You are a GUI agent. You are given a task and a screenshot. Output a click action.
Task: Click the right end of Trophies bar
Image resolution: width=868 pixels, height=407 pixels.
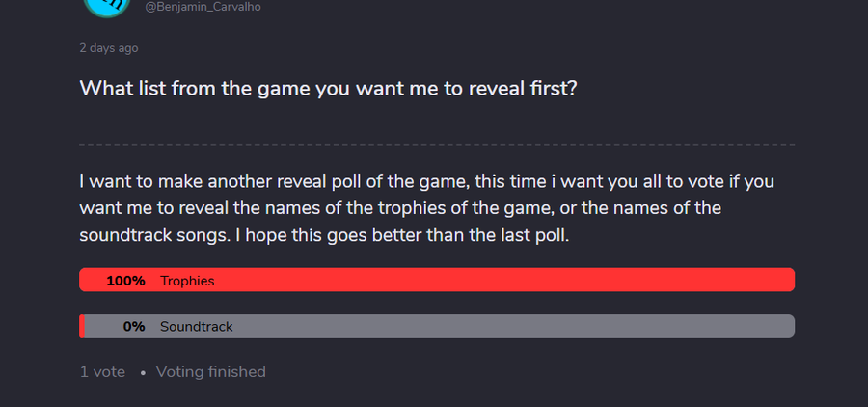786,281
